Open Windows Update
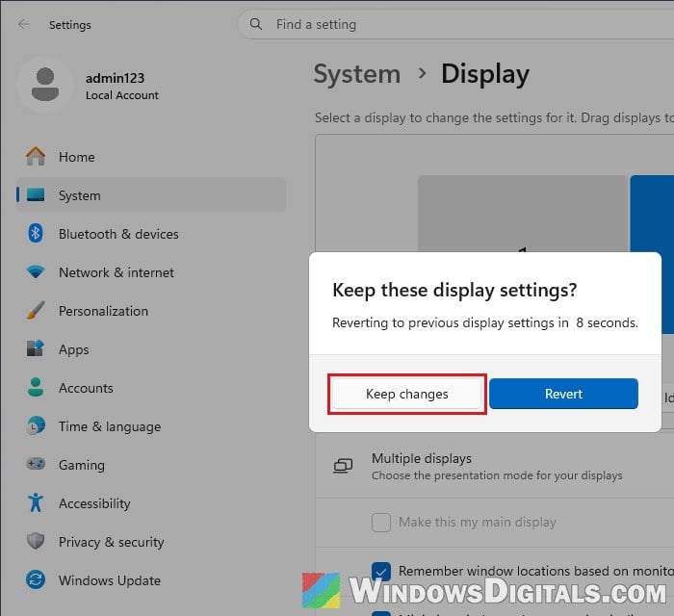Screen dimensions: 674x616 151,579
